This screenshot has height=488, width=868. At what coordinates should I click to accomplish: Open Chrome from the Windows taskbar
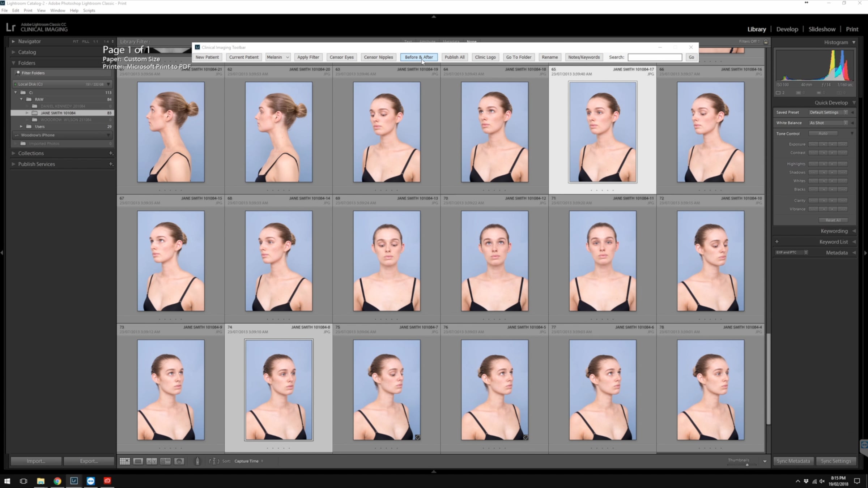[x=58, y=481]
